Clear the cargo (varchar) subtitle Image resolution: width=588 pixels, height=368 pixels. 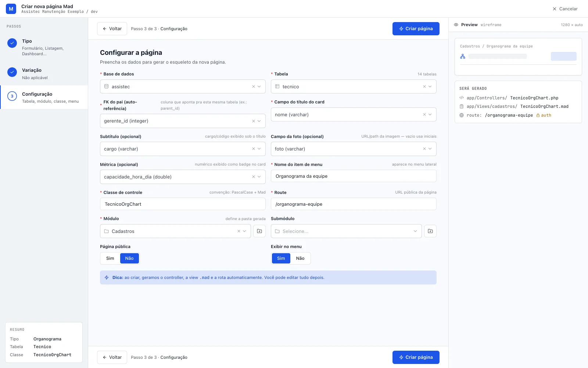[x=254, y=149]
